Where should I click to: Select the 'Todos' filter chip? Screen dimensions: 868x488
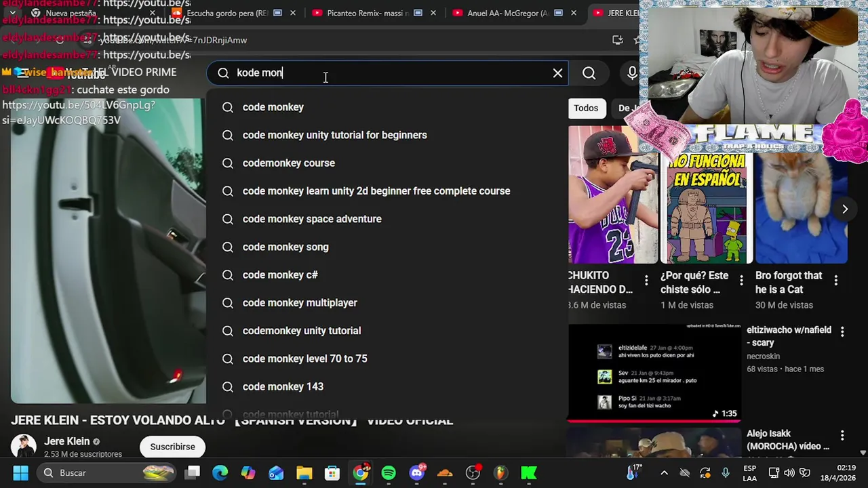(586, 108)
